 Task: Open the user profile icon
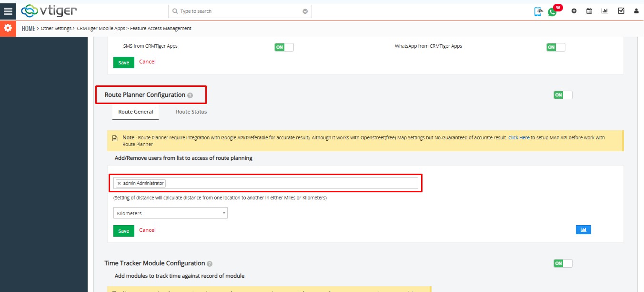click(x=636, y=11)
